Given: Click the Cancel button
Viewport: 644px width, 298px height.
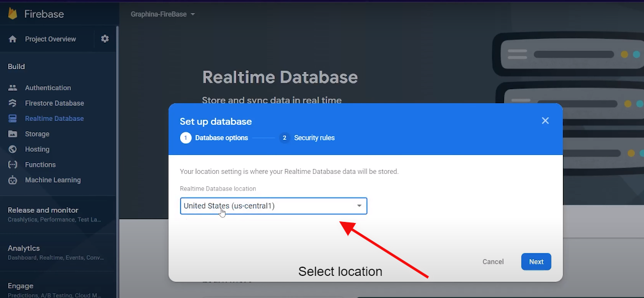Looking at the screenshot, I should (x=493, y=261).
